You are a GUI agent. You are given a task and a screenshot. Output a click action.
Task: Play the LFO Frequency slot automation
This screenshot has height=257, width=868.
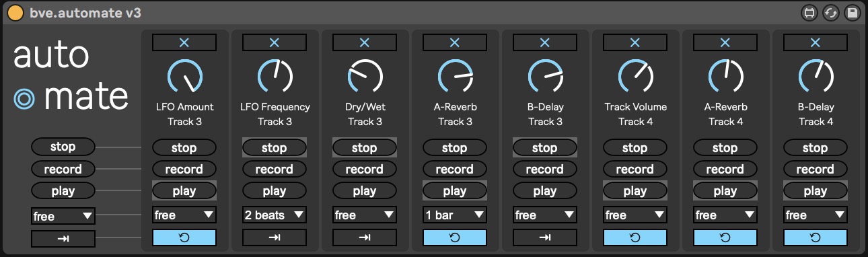[275, 191]
